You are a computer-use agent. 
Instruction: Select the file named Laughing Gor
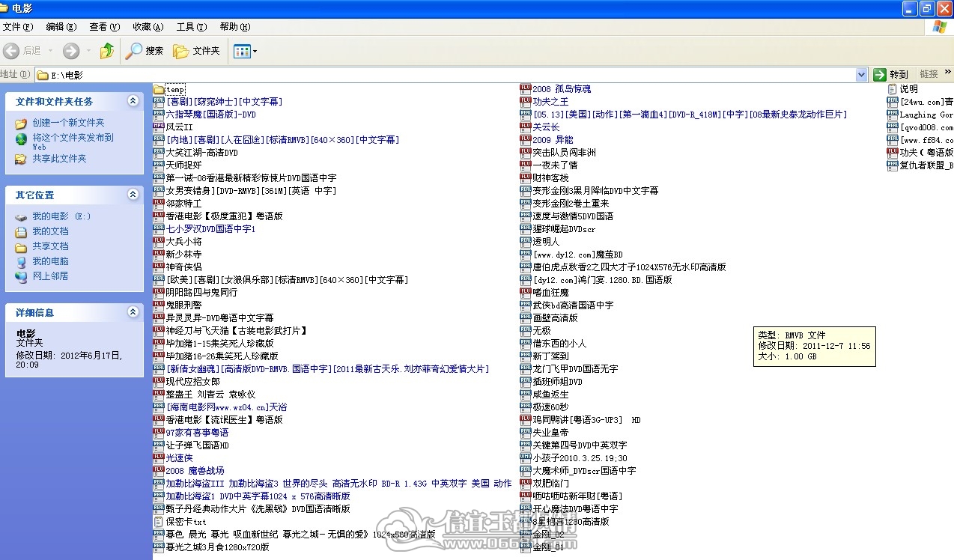[926, 115]
